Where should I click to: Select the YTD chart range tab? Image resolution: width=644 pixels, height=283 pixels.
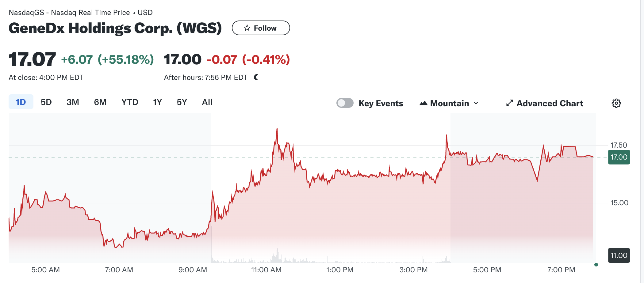tap(130, 102)
